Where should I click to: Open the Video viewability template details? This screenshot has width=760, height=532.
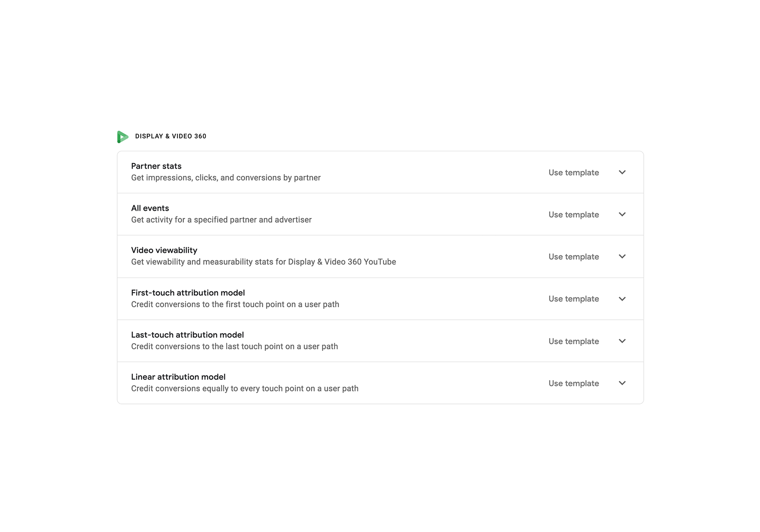tap(164, 250)
